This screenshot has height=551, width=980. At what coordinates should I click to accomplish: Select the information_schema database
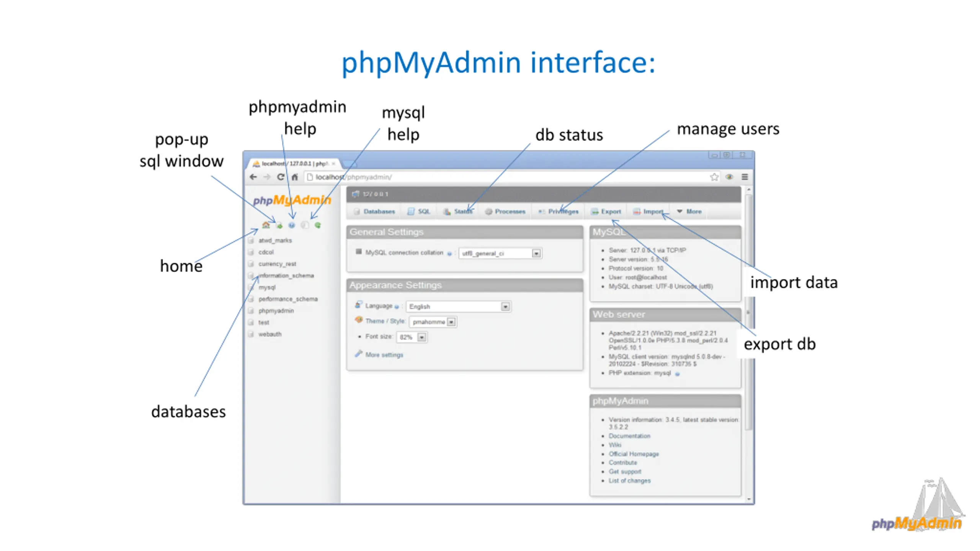286,275
